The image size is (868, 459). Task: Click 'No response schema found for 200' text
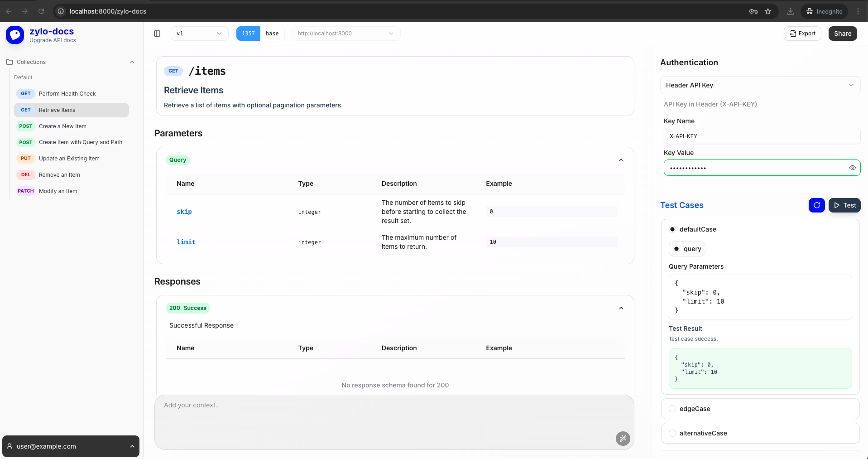(x=395, y=385)
